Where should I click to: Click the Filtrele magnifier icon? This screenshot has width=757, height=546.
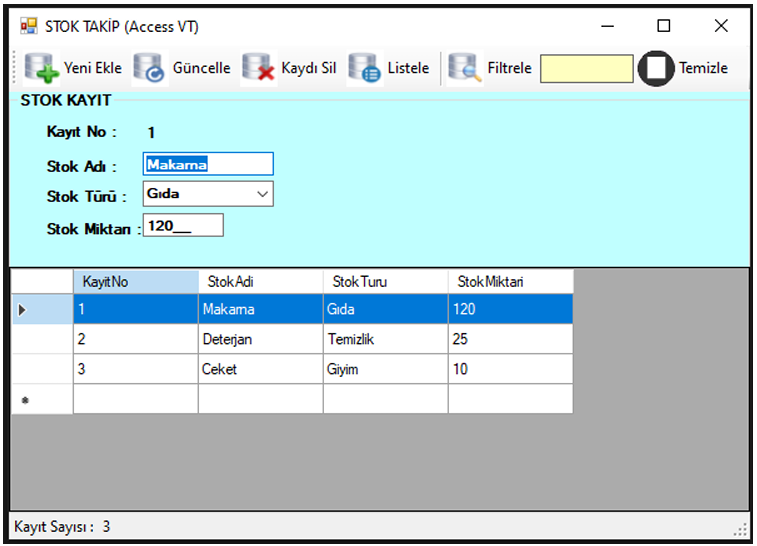[464, 68]
